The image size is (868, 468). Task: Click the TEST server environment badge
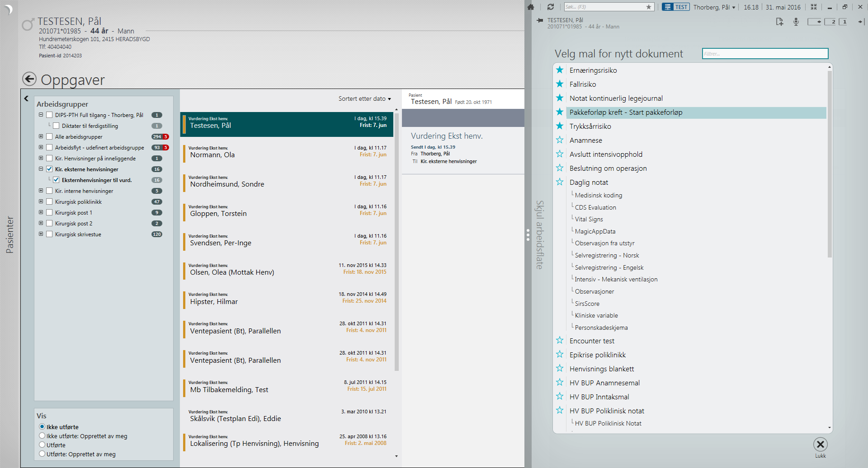coord(676,7)
